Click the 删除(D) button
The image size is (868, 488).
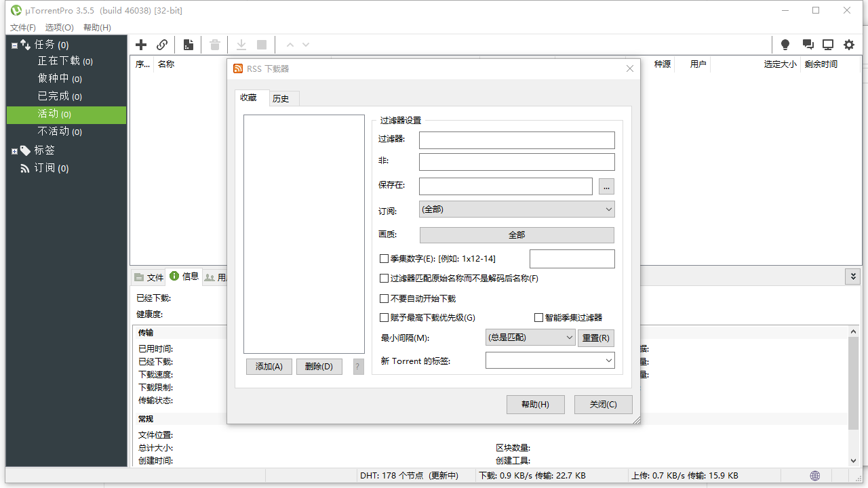[319, 367]
